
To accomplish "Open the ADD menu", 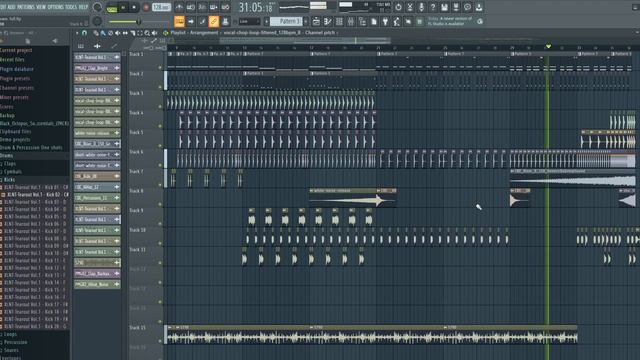I will tap(11, 7).
